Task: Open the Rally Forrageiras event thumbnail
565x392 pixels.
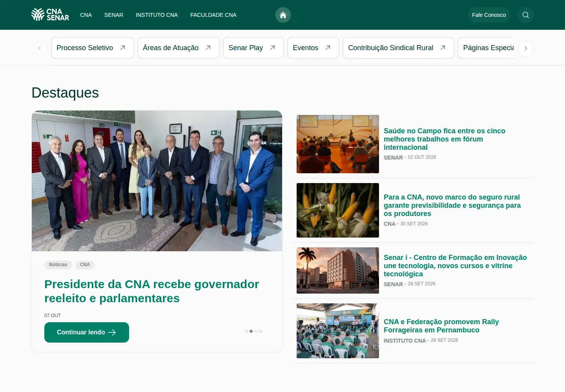Action: tap(338, 331)
